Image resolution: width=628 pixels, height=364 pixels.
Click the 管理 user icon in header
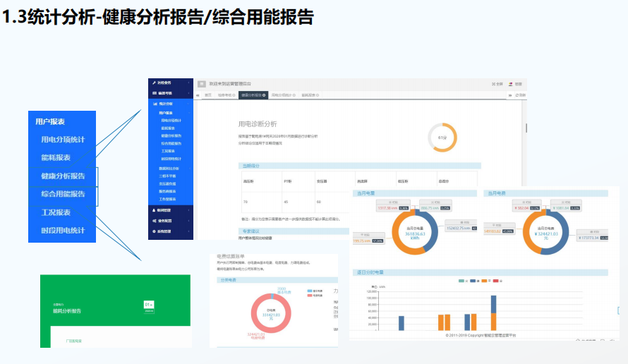coord(510,84)
